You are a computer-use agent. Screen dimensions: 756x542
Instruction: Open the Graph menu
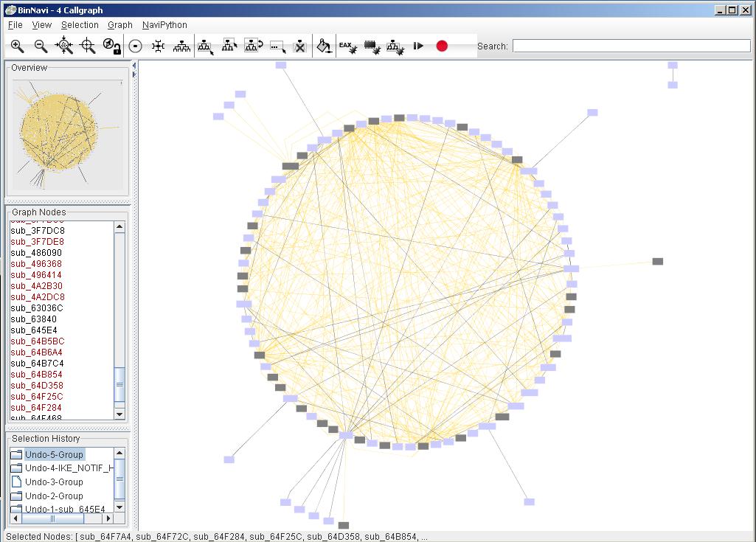coord(119,25)
